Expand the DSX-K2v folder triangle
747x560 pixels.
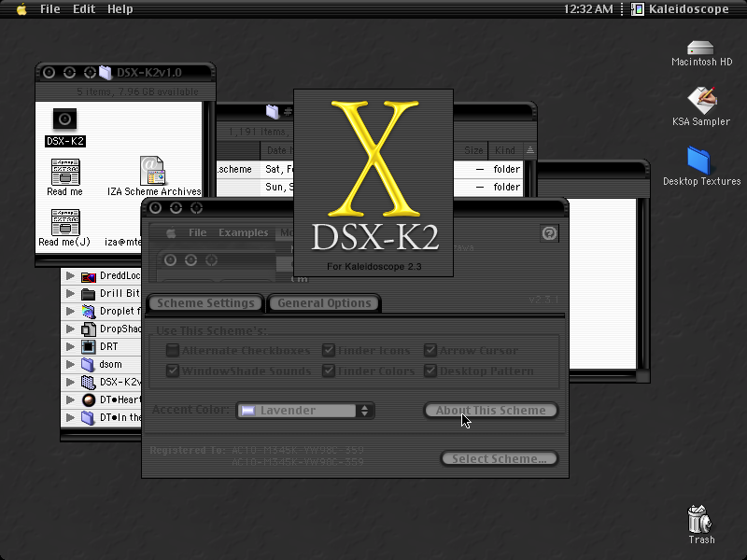[70, 382]
